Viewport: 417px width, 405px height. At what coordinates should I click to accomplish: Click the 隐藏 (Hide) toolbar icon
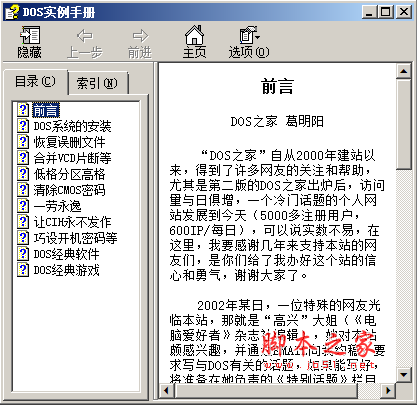click(x=30, y=35)
